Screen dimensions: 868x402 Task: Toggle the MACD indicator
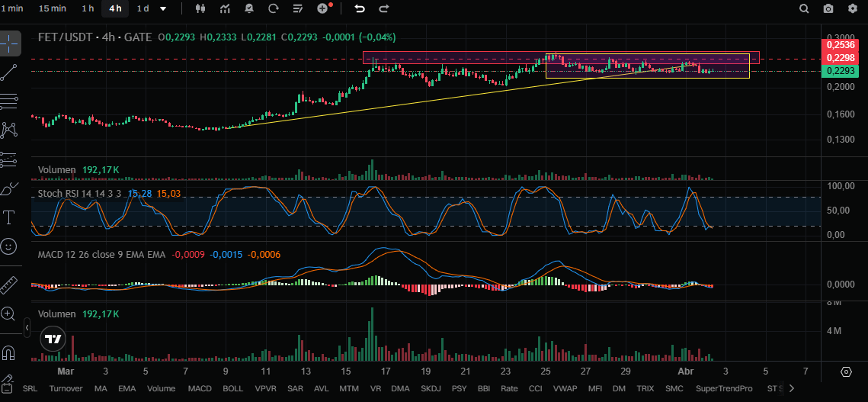click(200, 388)
